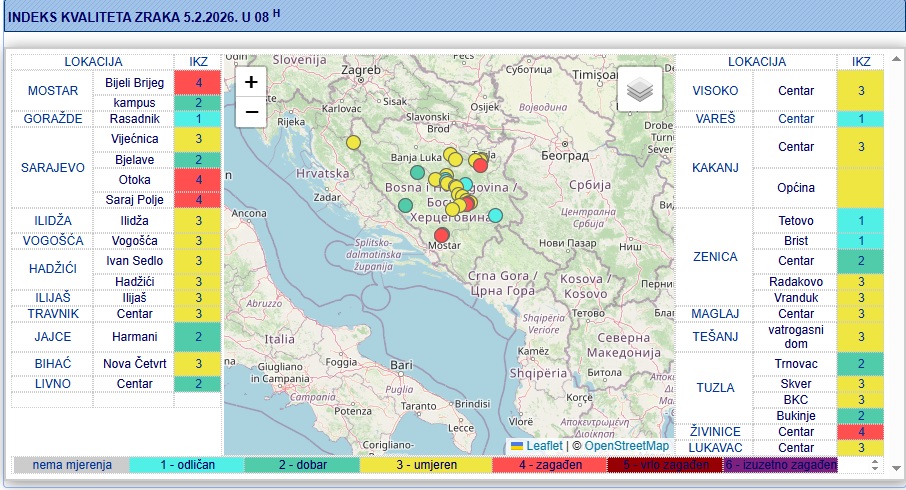Click the green Jajce marker near Banja Luka
The width and height of the screenshot is (906, 490).
[417, 172]
